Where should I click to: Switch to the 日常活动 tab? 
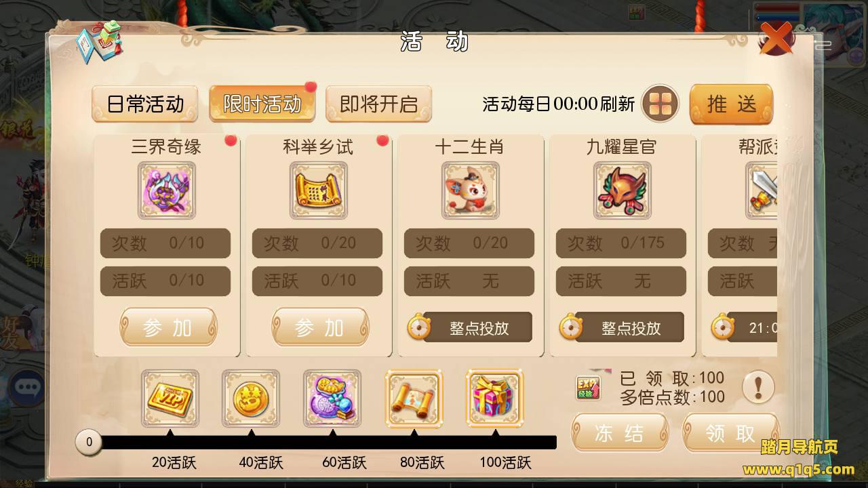click(145, 104)
